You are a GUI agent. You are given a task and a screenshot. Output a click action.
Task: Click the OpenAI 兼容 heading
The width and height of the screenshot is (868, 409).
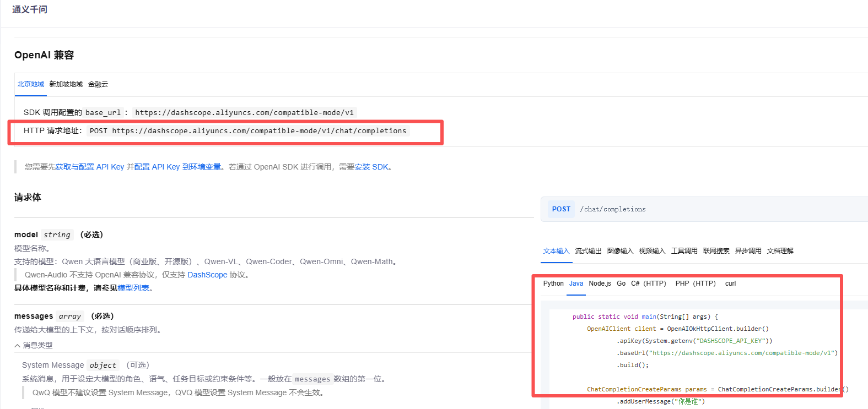(x=44, y=55)
